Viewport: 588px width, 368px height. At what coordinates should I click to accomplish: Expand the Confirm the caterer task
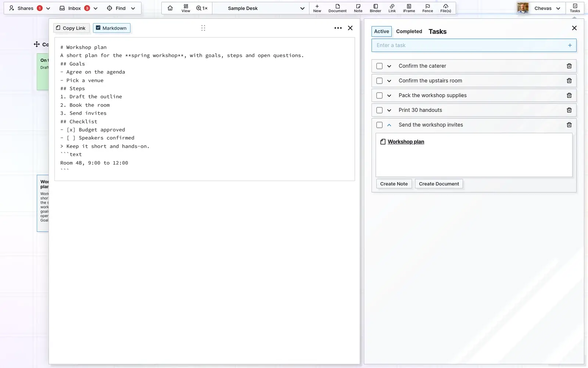389,66
